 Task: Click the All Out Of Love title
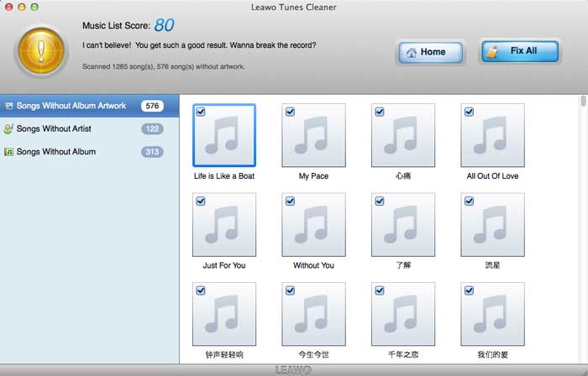point(493,176)
